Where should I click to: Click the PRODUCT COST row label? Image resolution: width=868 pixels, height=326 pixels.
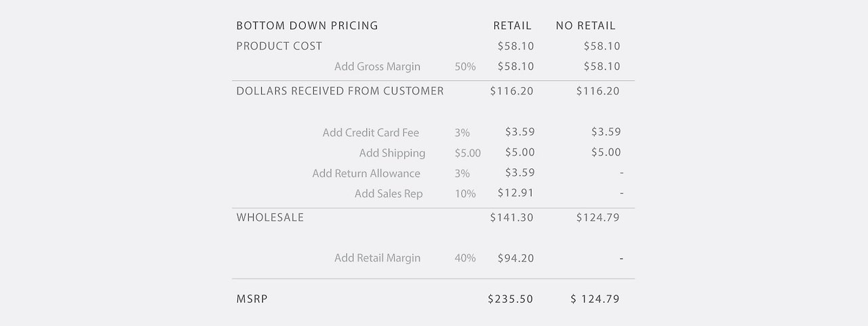point(279,46)
